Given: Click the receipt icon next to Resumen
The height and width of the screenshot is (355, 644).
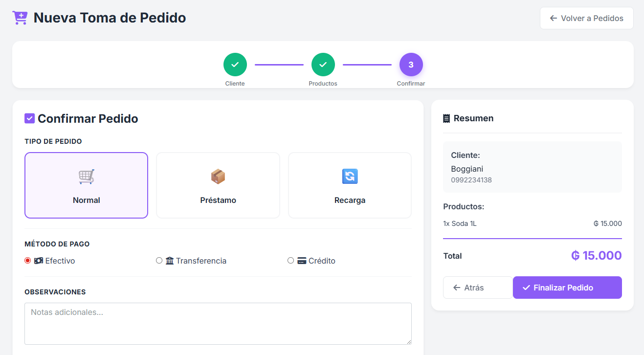Looking at the screenshot, I should [x=446, y=118].
